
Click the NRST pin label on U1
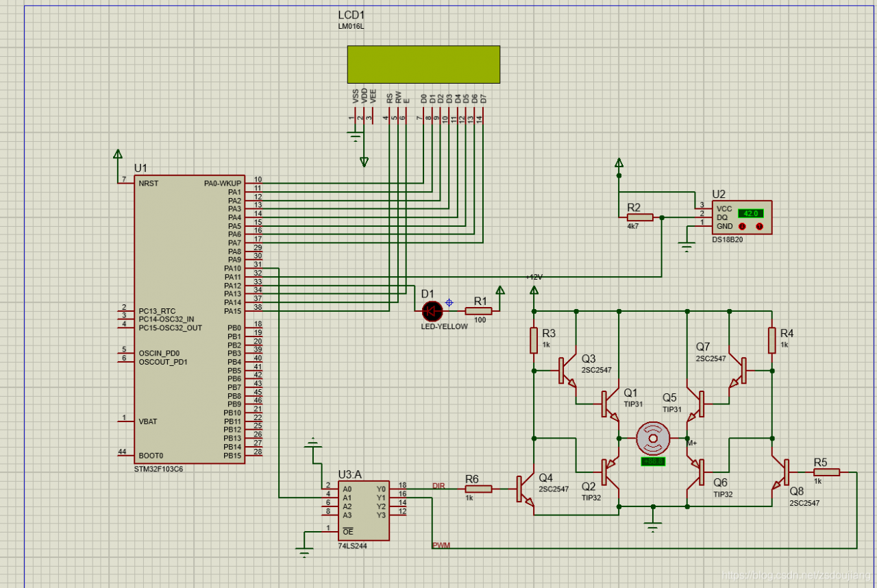point(147,184)
